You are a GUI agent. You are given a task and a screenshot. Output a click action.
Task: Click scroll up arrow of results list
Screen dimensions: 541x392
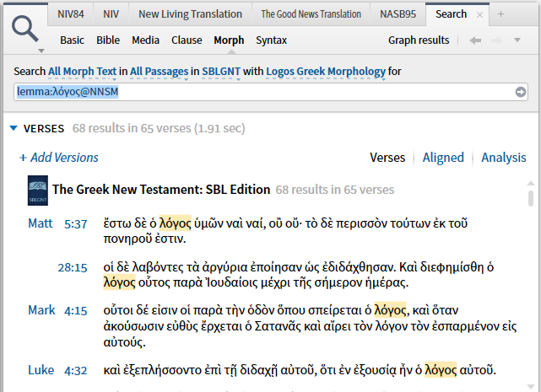[x=531, y=183]
